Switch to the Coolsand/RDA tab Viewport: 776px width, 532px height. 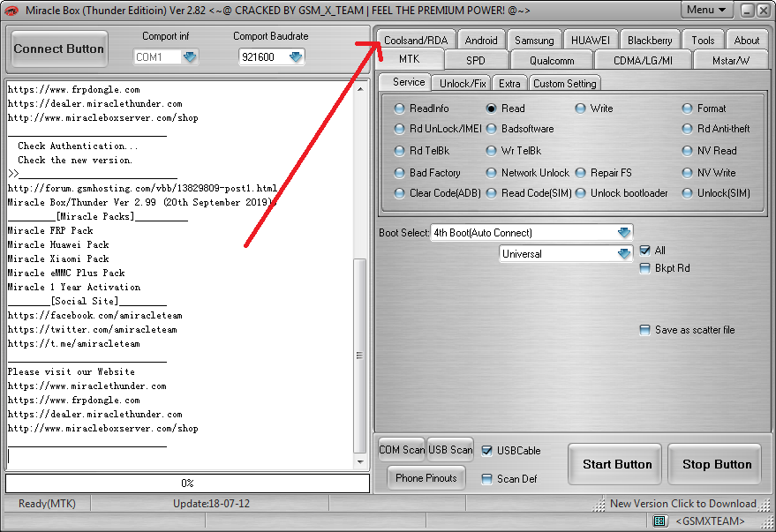click(416, 40)
